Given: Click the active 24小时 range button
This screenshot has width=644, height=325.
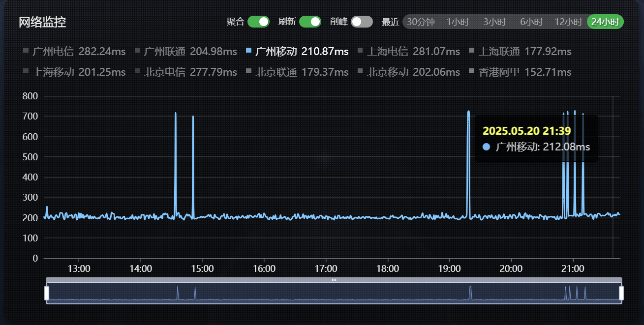Looking at the screenshot, I should pos(605,22).
